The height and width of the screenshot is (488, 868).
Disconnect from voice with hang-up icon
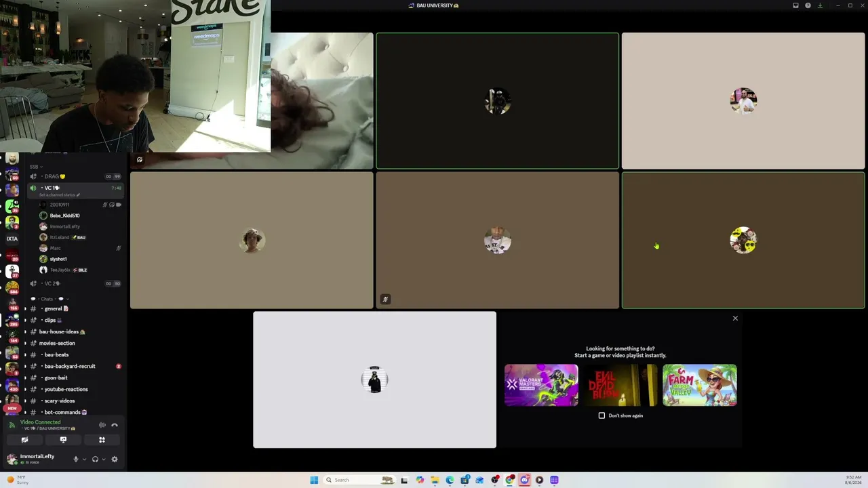tap(115, 425)
